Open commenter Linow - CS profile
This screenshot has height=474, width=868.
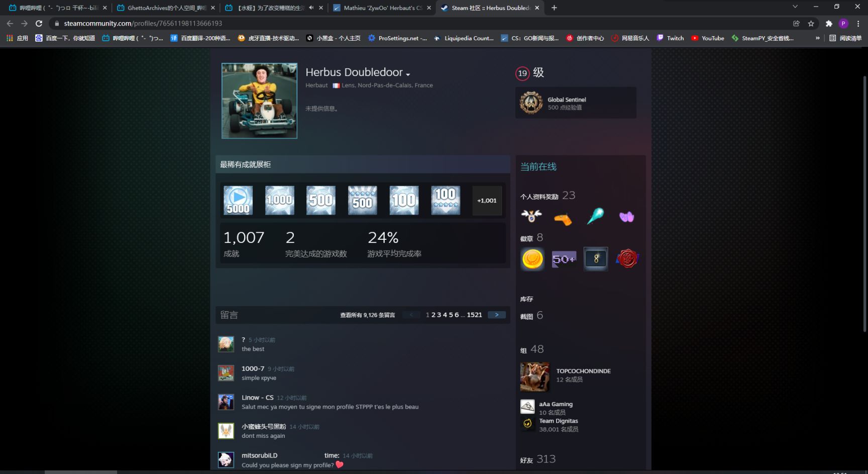click(258, 398)
